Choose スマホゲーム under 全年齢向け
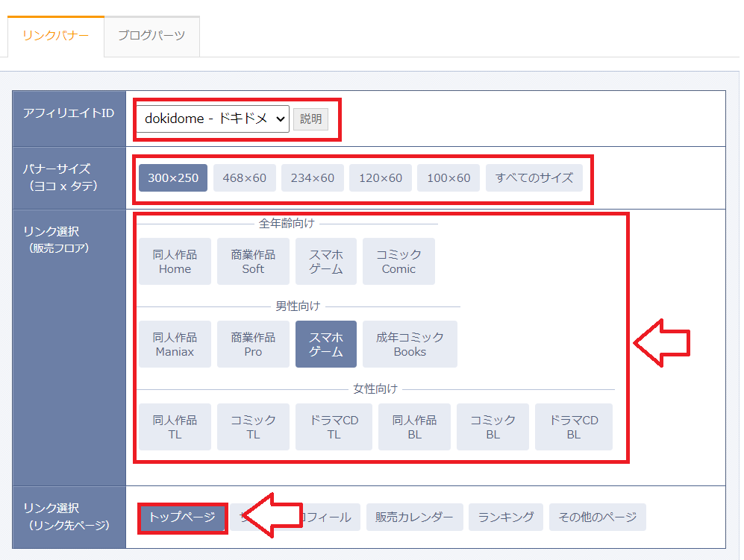744x560 pixels. click(326, 261)
